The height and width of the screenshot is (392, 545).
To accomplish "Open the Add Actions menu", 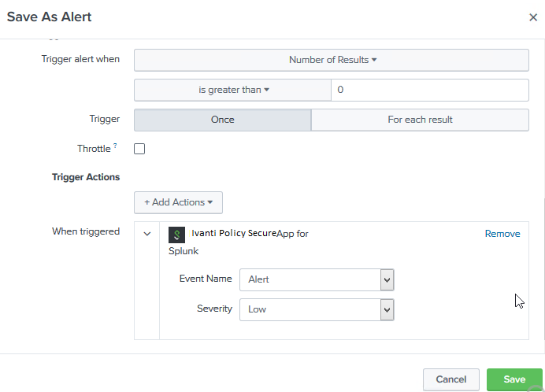I will pos(178,202).
